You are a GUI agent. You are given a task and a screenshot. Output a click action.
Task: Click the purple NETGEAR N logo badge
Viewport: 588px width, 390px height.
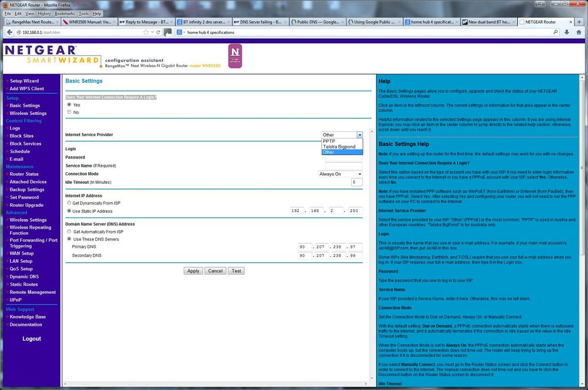(235, 56)
